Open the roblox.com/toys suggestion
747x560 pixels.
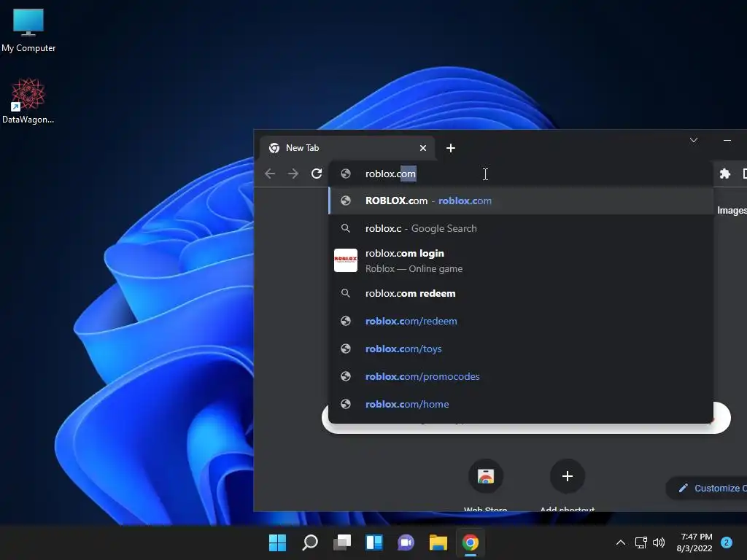point(521,349)
